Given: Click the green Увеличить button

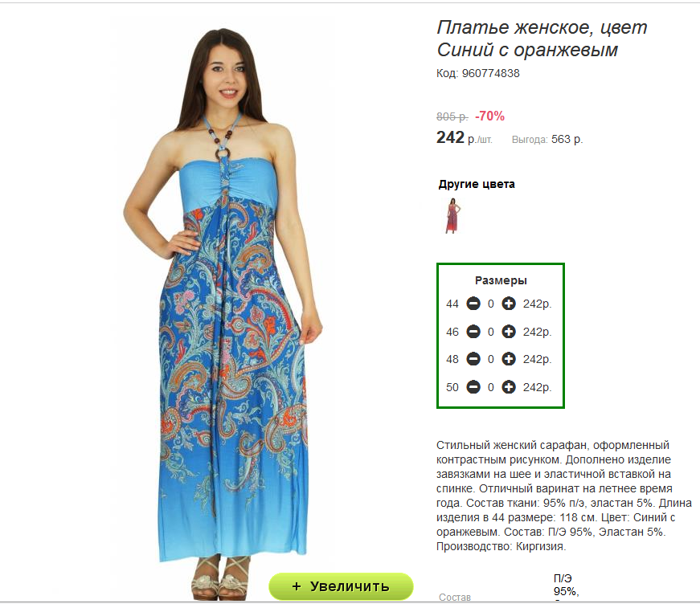Looking at the screenshot, I should click(x=341, y=586).
